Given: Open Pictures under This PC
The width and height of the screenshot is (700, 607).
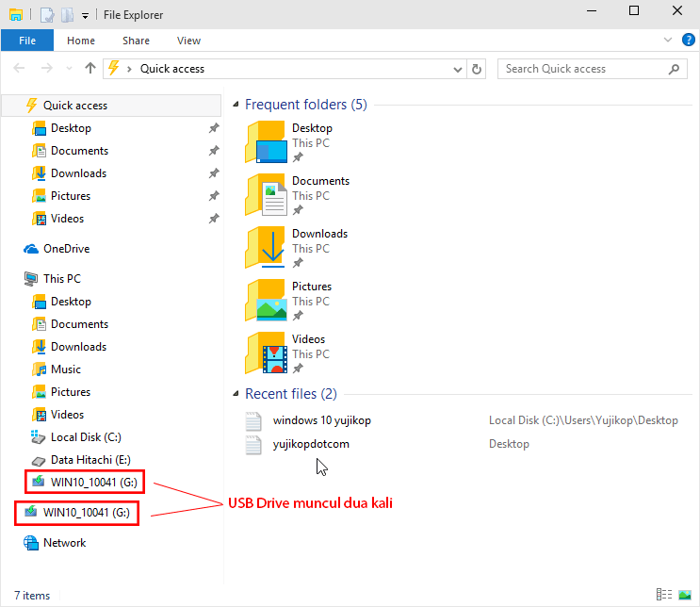Looking at the screenshot, I should [x=70, y=392].
